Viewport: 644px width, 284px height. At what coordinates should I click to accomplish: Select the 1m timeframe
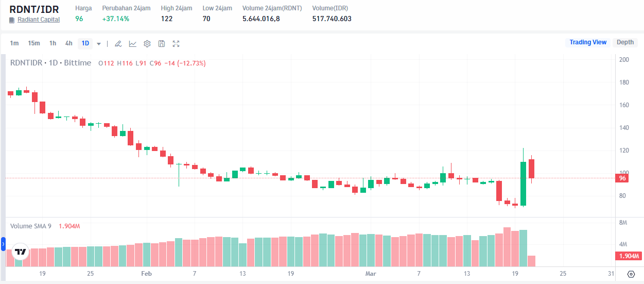(14, 43)
